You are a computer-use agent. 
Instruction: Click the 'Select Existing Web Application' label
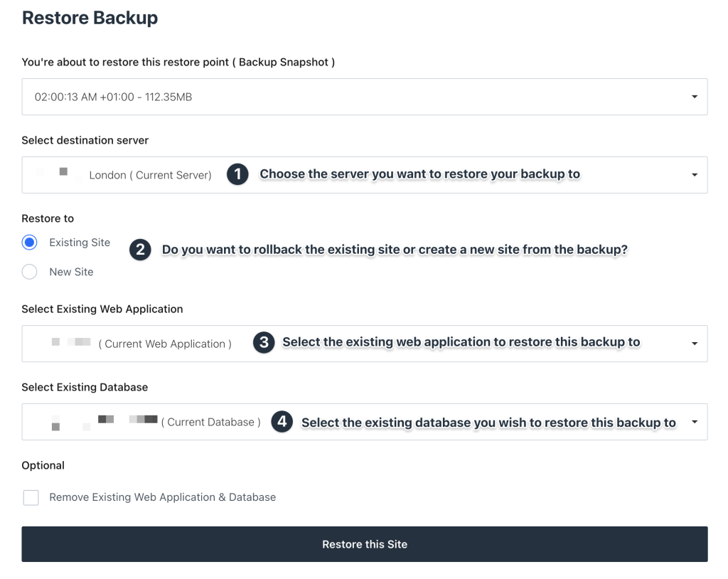click(102, 309)
